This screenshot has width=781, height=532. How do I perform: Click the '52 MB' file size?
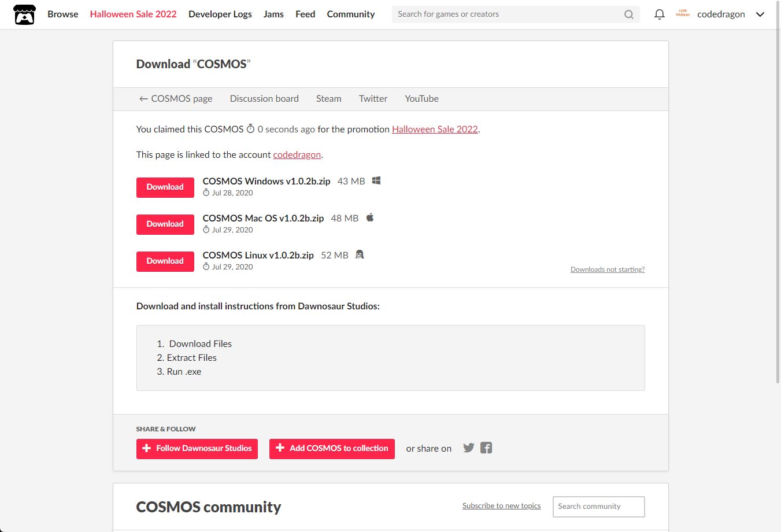335,255
